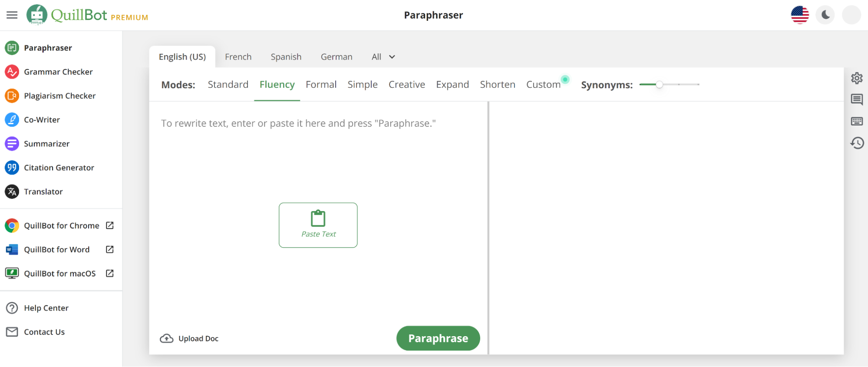The width and height of the screenshot is (868, 367).
Task: Open the US flag language selector
Action: click(x=800, y=15)
